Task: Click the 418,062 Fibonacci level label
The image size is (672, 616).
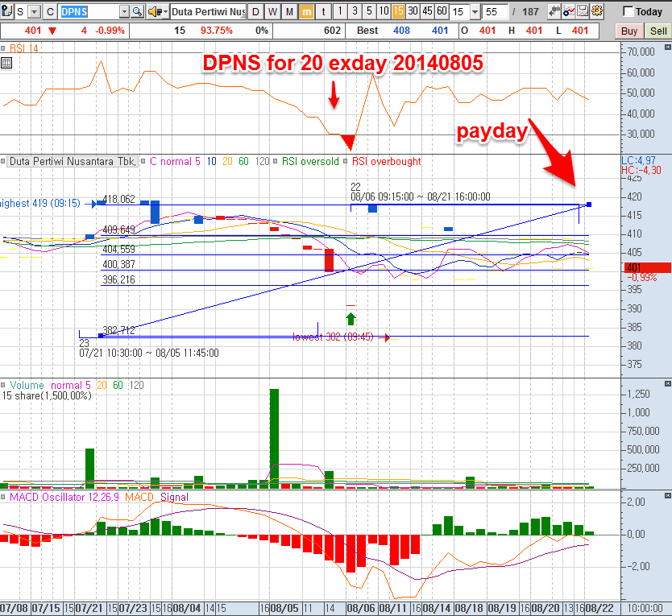Action: pyautogui.click(x=118, y=199)
